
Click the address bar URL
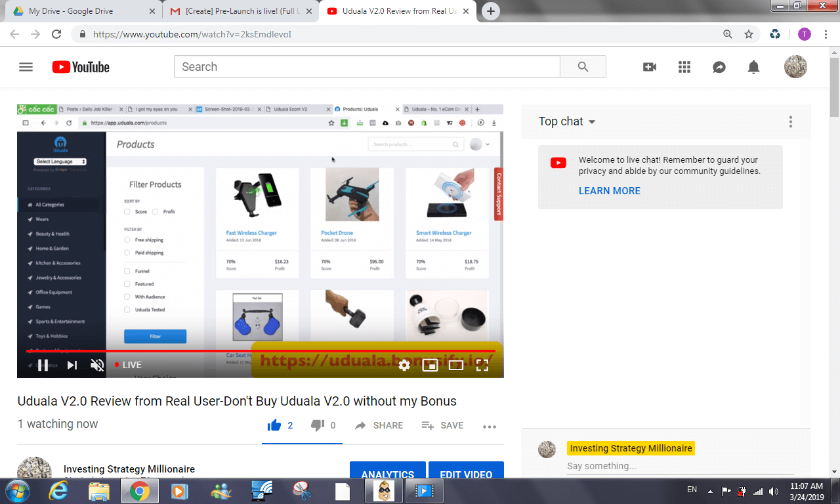pyautogui.click(x=192, y=34)
